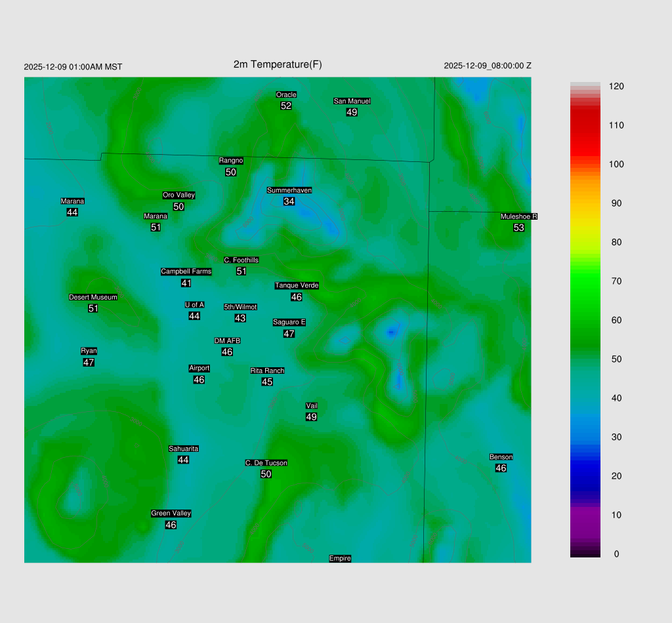This screenshot has width=672, height=623.
Task: Click the San Manuel station label
Action: 352,101
